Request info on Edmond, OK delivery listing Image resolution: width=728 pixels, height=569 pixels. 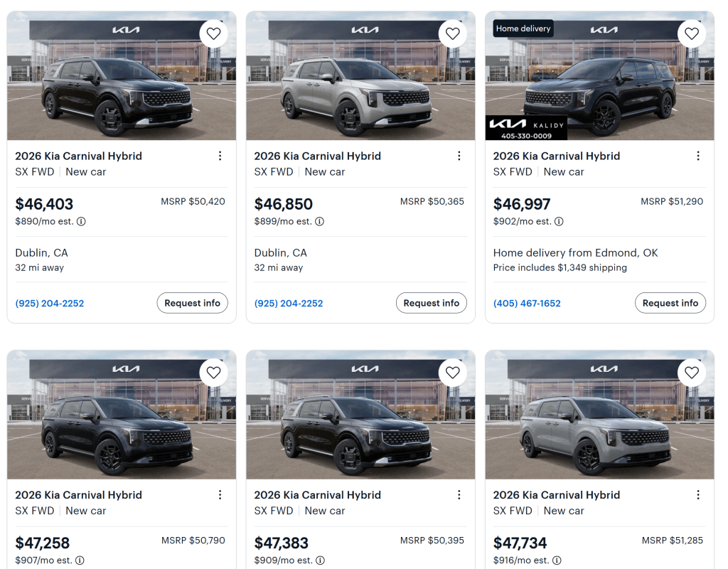click(670, 303)
